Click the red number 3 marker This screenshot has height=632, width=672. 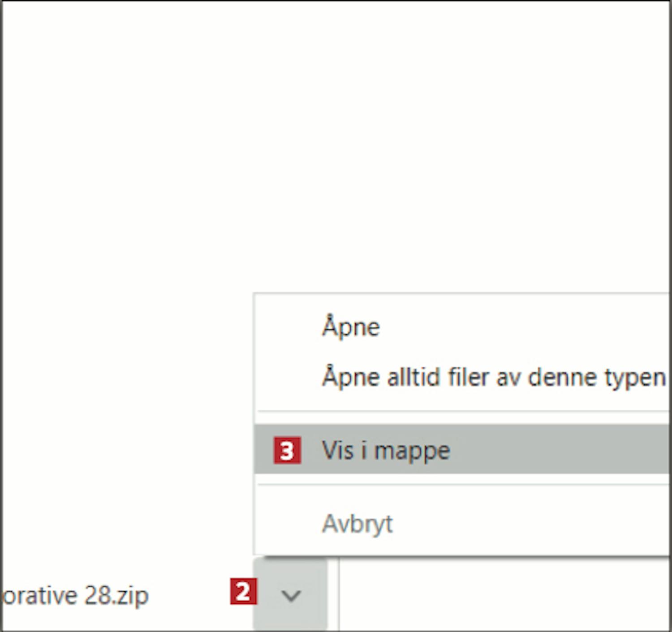pyautogui.click(x=287, y=451)
